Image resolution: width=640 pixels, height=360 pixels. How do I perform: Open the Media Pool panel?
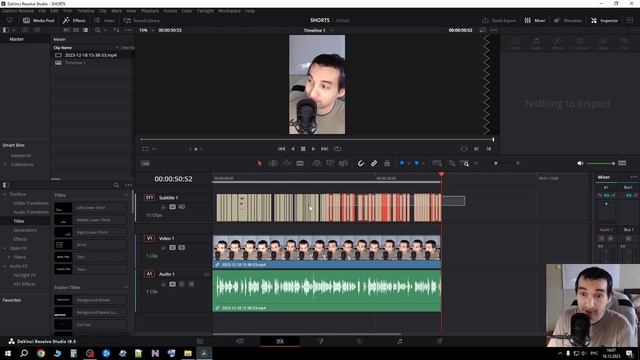pyautogui.click(x=39, y=20)
